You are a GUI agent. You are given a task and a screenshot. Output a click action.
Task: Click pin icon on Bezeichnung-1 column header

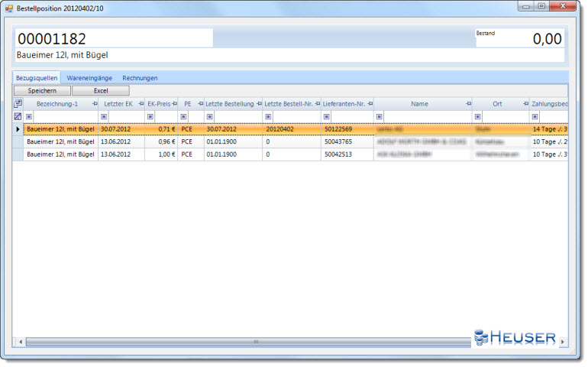[94, 103]
